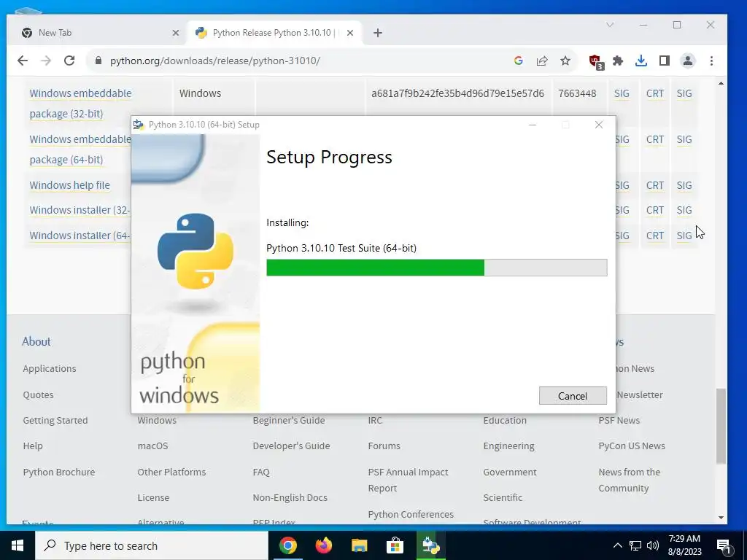Click last SIG link in Windows installer (32-bit) row
Image resolution: width=747 pixels, height=560 pixels.
click(x=684, y=210)
